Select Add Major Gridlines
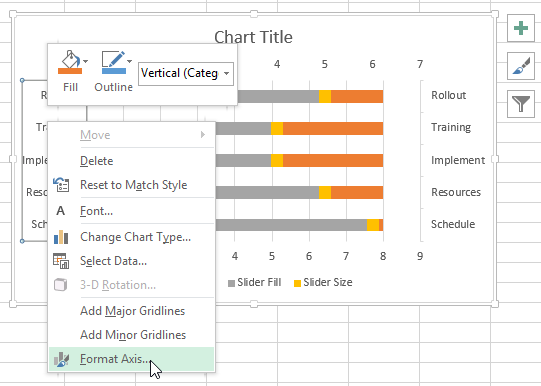541x386 pixels. point(131,311)
